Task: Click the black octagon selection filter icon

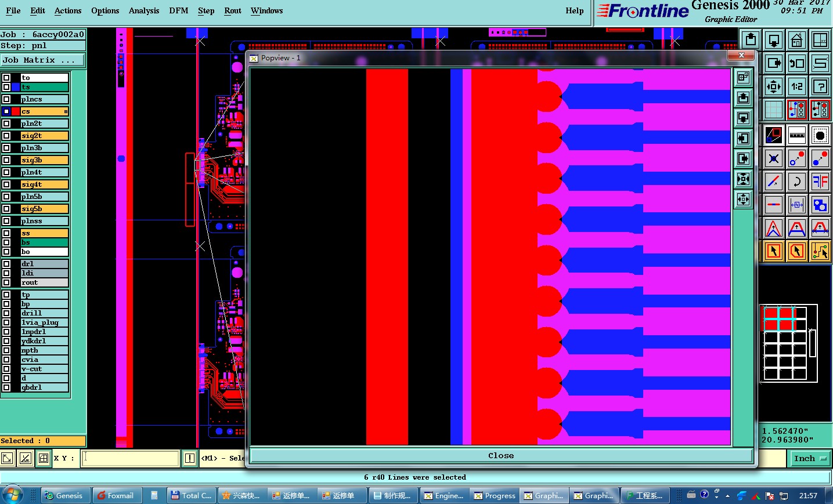Action: pos(820,135)
